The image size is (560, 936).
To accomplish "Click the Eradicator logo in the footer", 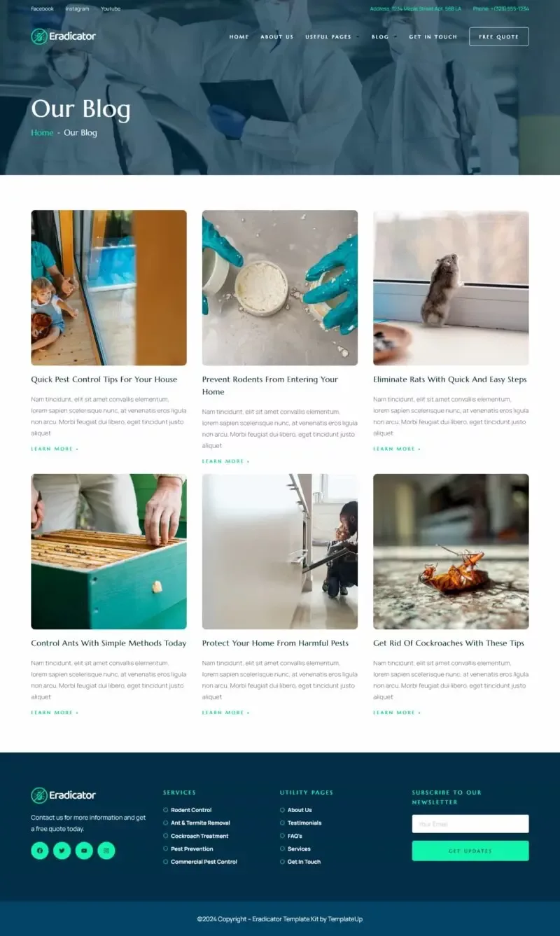I will point(64,795).
